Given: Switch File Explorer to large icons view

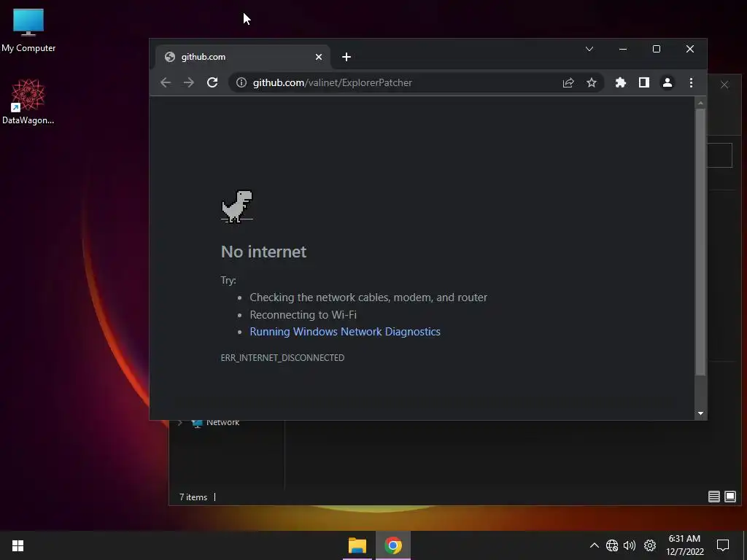Looking at the screenshot, I should (x=729, y=497).
